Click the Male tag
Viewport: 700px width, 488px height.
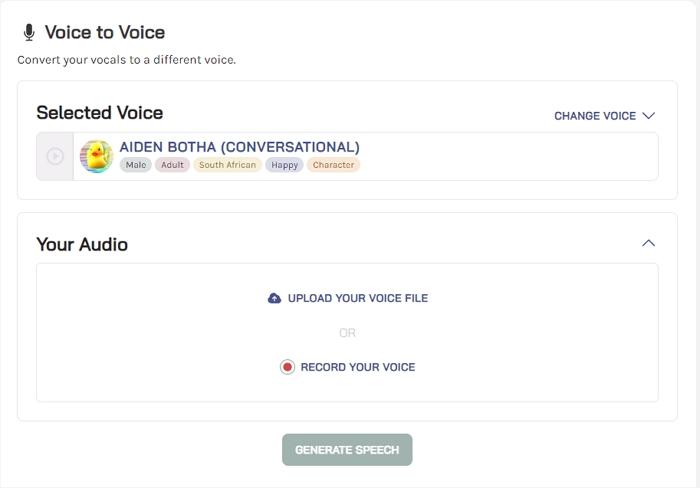[x=136, y=165]
